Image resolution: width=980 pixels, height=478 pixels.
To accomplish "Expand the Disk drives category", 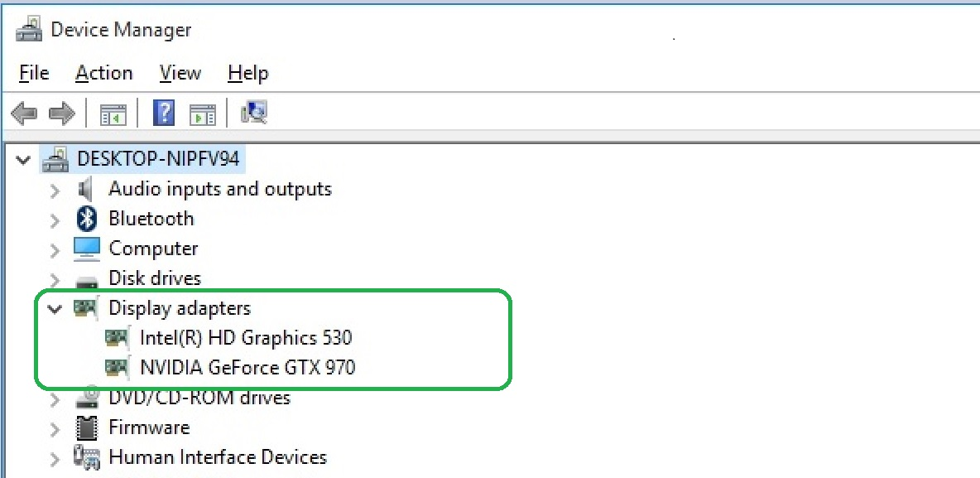I will tap(55, 279).
